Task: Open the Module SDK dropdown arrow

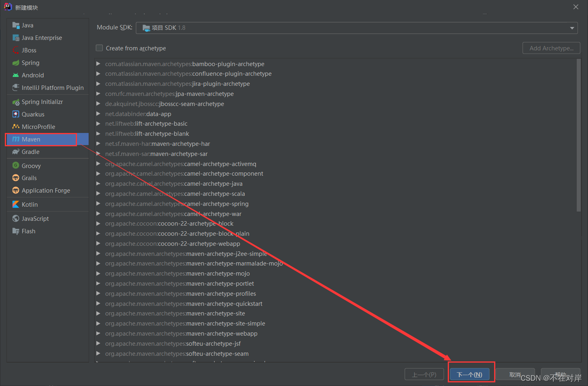Action: (572, 28)
